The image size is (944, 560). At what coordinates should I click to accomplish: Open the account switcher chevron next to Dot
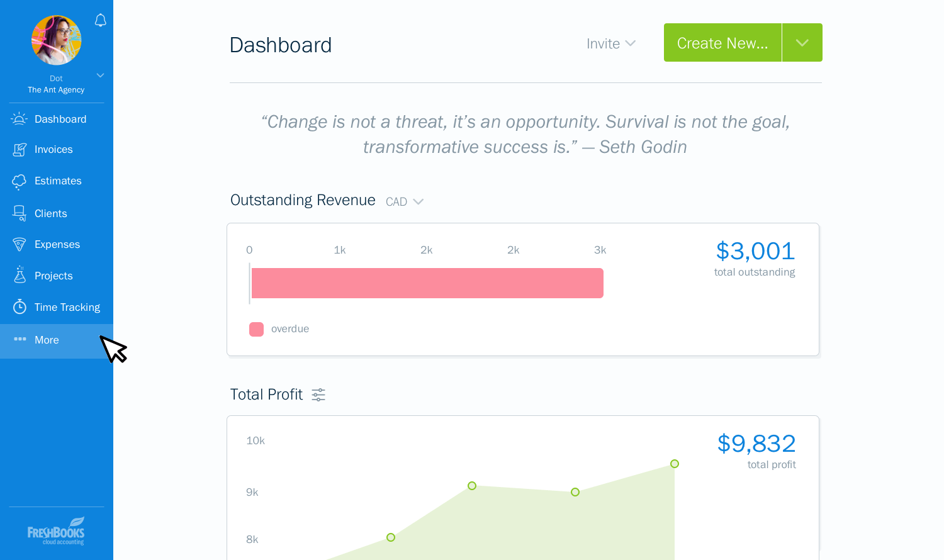coord(99,75)
